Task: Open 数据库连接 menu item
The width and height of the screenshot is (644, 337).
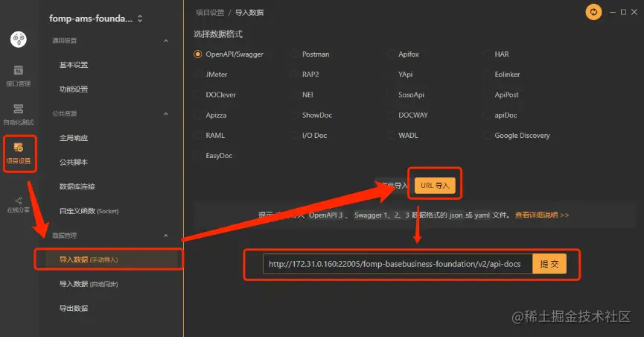Action: (x=77, y=186)
